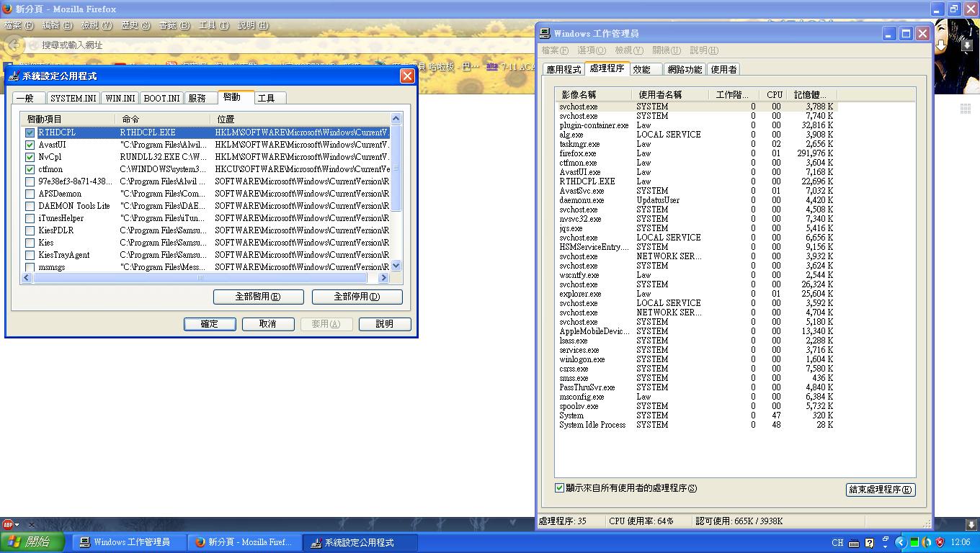Uncheck the NvCpl startup item
The image size is (980, 553).
coord(30,157)
